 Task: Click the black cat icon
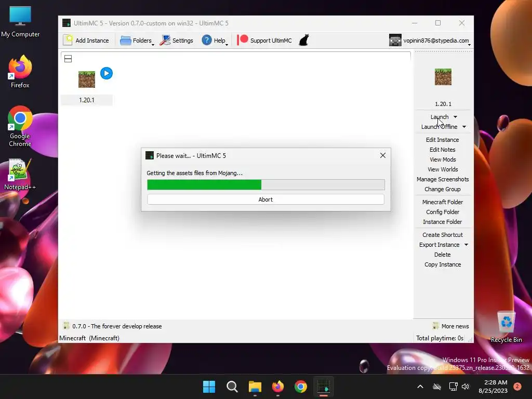coord(304,40)
